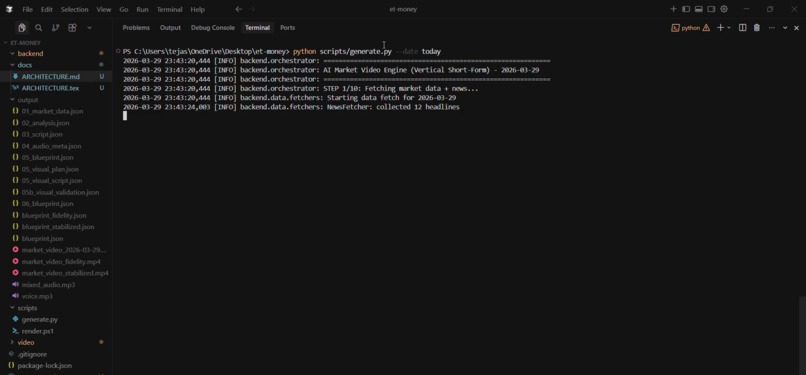Image resolution: width=806 pixels, height=375 pixels.
Task: Open the Search view icon
Action: coord(39,28)
